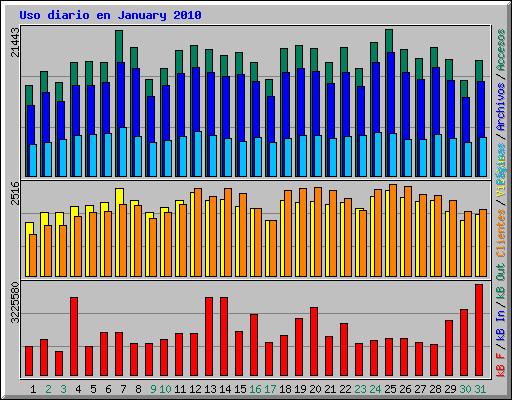Viewport: 512px width, 400px height.
Task: Click day label 7 on x-axis
Action: point(123,389)
